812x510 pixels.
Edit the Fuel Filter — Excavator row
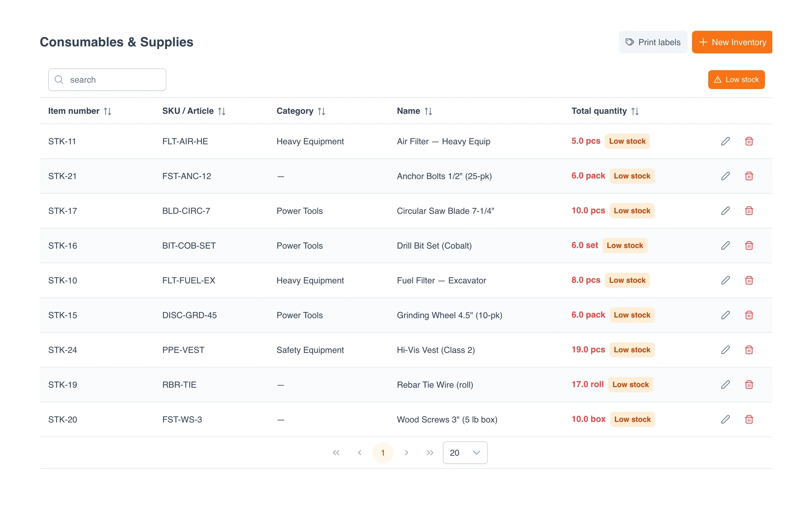point(725,280)
